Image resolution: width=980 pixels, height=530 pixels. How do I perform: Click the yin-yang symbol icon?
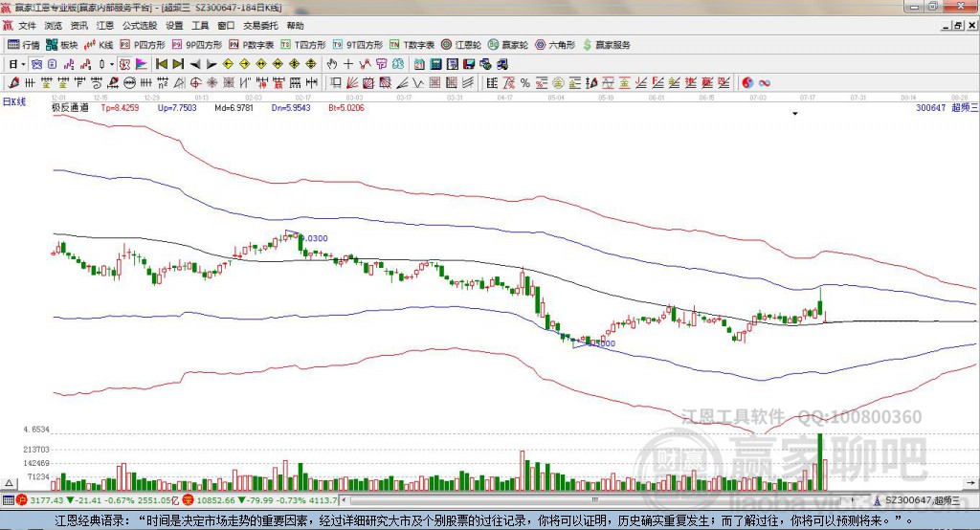747,82
